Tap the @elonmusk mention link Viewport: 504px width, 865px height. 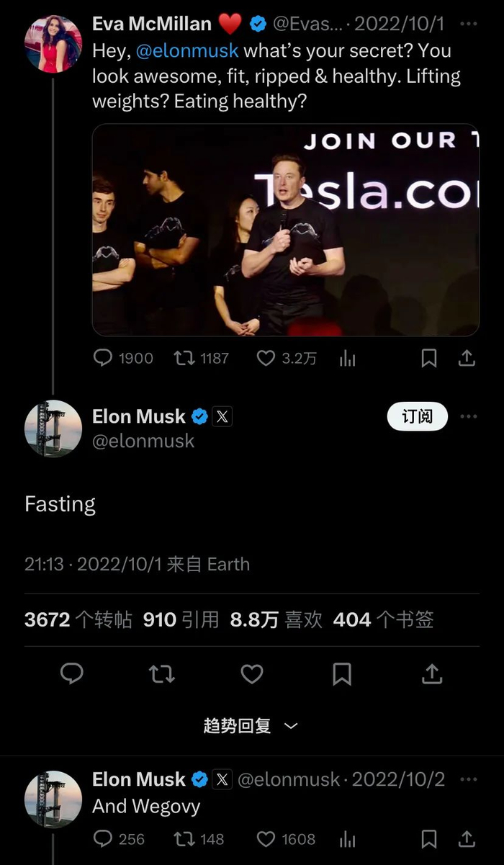point(187,51)
